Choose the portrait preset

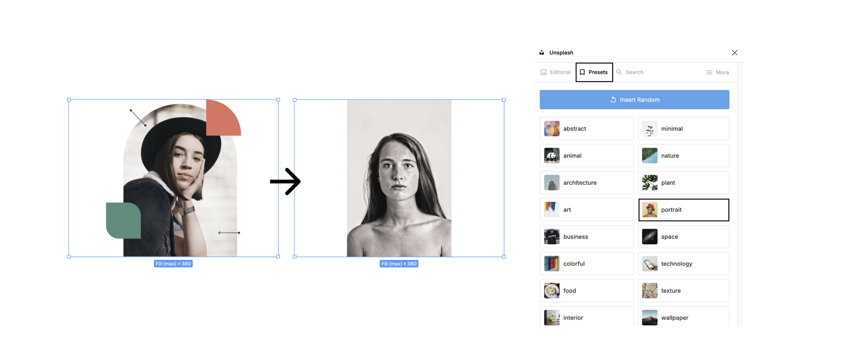pyautogui.click(x=684, y=210)
